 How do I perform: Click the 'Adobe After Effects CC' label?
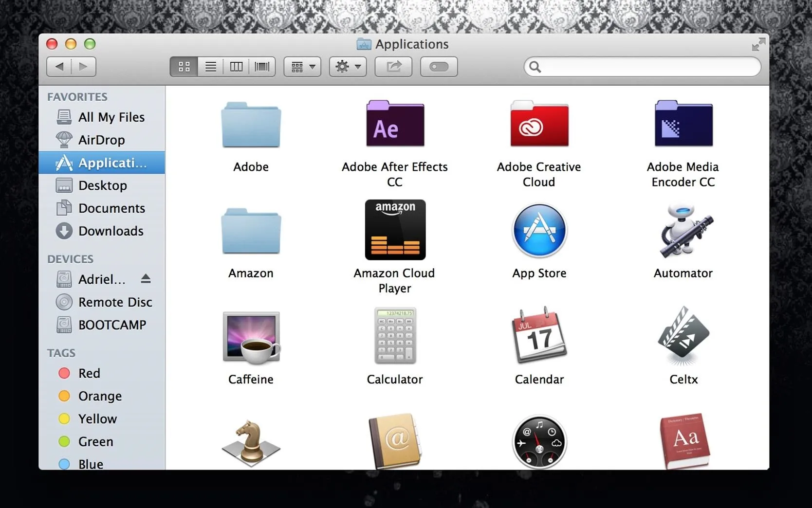pos(395,174)
